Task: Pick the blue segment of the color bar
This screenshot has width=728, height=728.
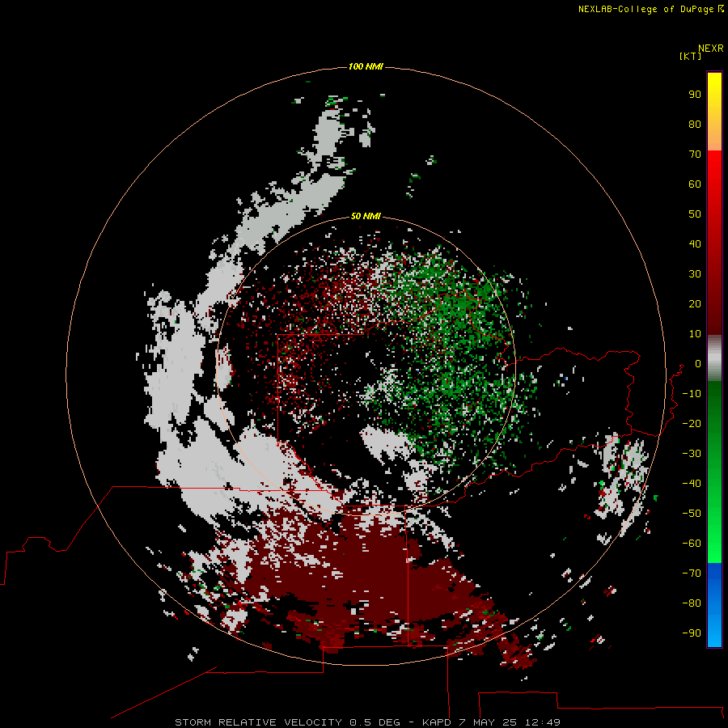Action: point(714,605)
